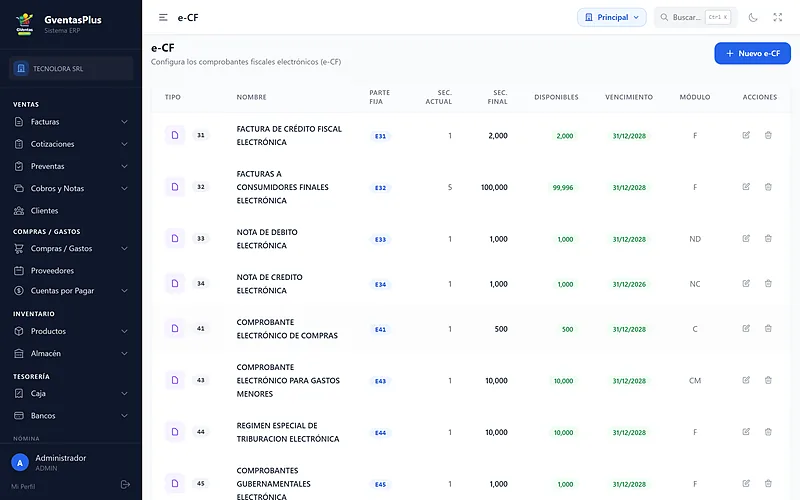Delete the COMPROBANTES GUBERNAMENTALES row
This screenshot has width=800, height=500.
pos(768,483)
